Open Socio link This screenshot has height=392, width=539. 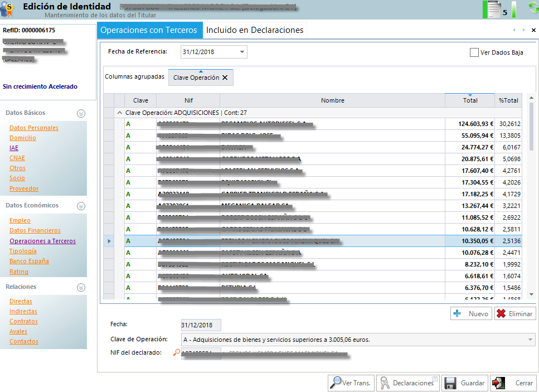[17, 178]
